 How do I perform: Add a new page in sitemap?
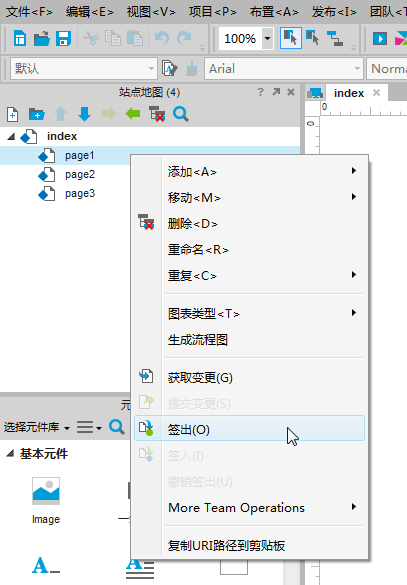click(x=12, y=114)
